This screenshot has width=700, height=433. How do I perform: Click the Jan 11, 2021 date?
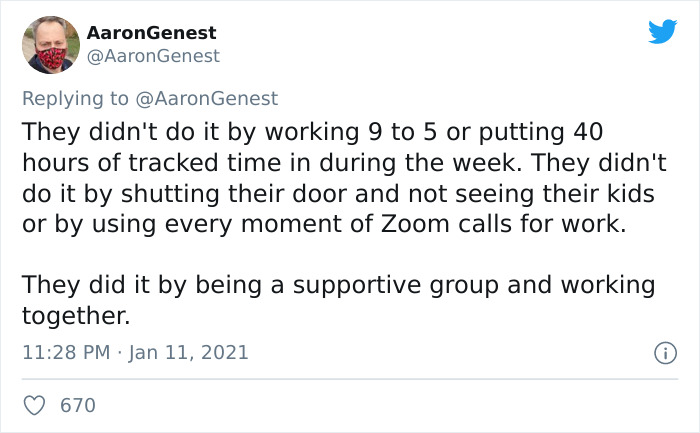(x=192, y=352)
